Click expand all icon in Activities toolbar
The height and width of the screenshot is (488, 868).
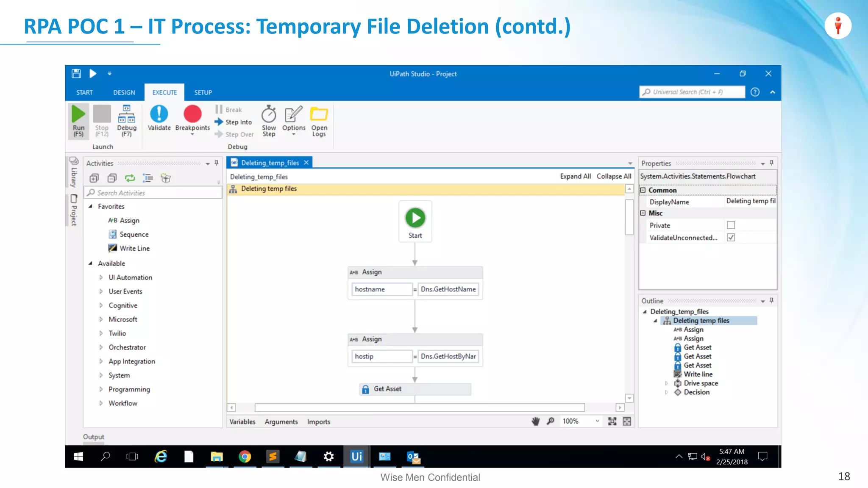click(x=94, y=178)
